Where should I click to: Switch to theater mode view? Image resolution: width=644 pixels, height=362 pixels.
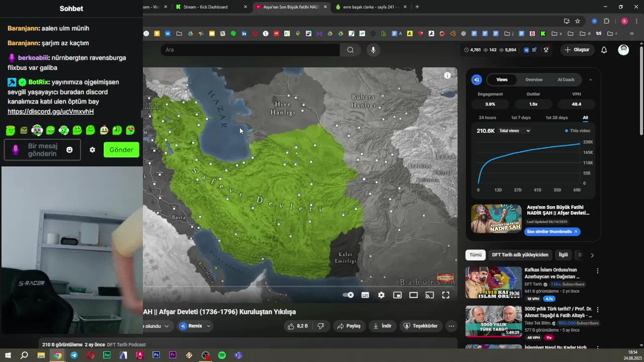414,295
